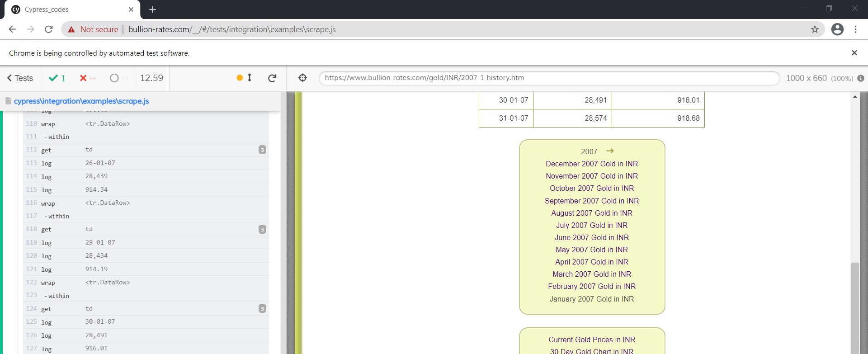Select log entry 28,491 in the command log
The width and height of the screenshot is (868, 354).
tap(146, 335)
